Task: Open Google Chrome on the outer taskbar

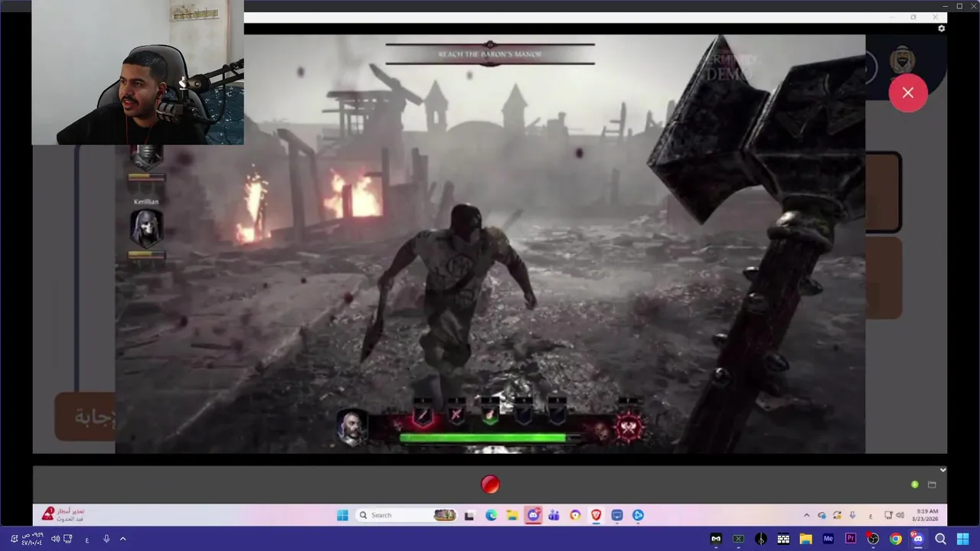Action: 895,539
